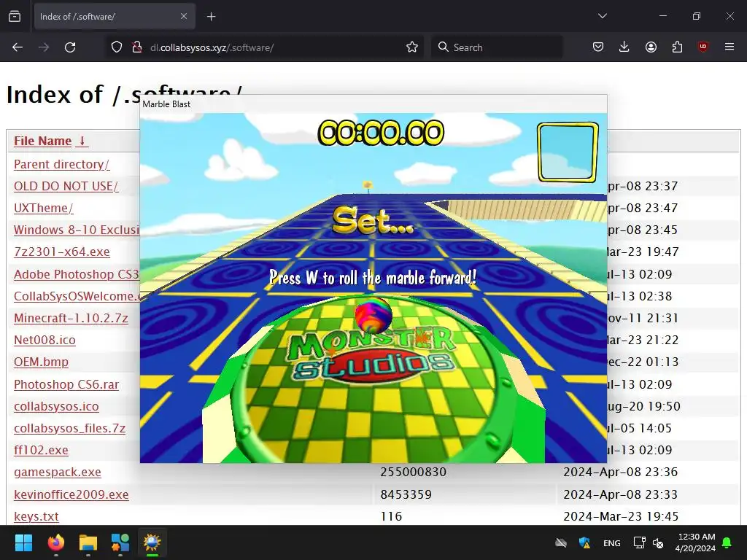Click kevinoffice2009.exe size 8453359
The height and width of the screenshot is (560, 747).
tap(406, 494)
